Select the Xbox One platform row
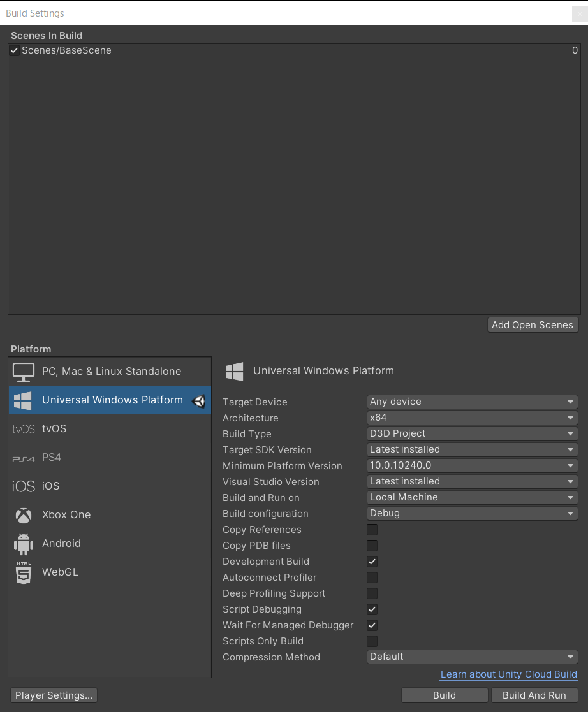The width and height of the screenshot is (588, 712). click(110, 515)
